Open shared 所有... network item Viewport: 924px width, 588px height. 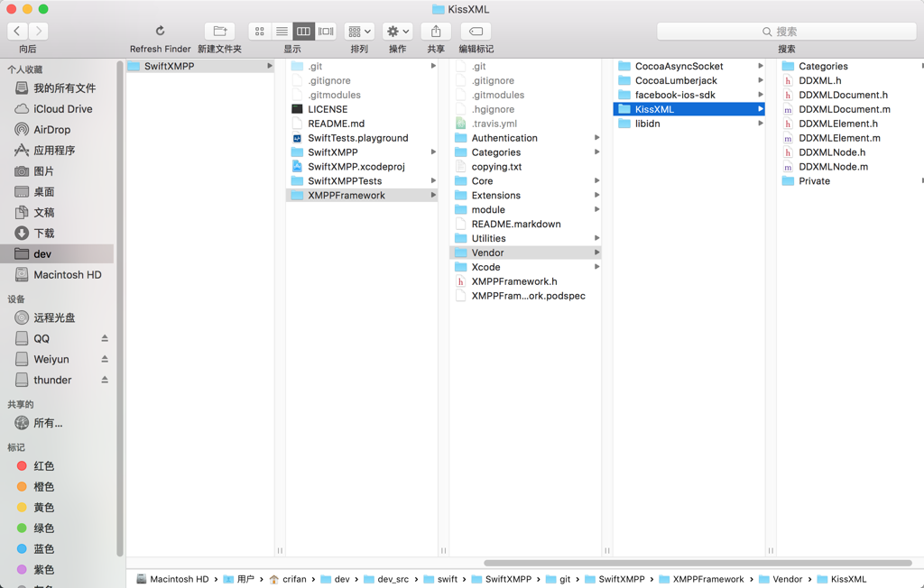coord(57,423)
